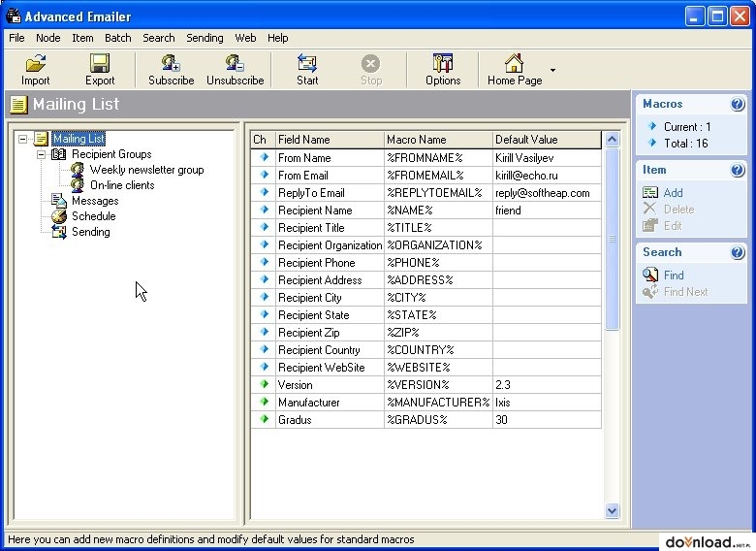The width and height of the screenshot is (756, 551).
Task: Click the Unsubscribe toolbar icon
Action: point(235,63)
